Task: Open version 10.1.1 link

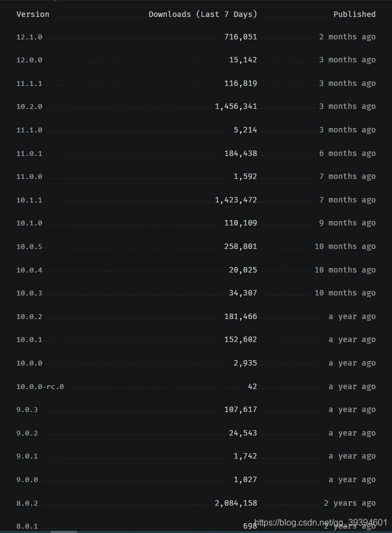Action: coord(29,200)
